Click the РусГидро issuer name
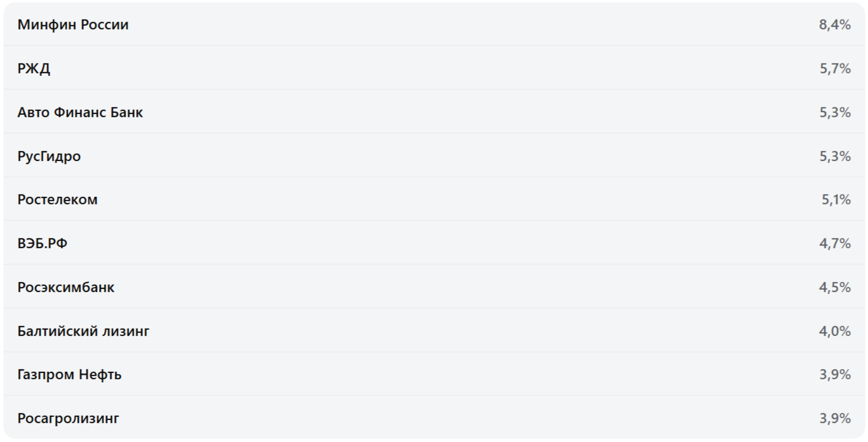Image resolution: width=868 pixels, height=442 pixels. [x=49, y=156]
